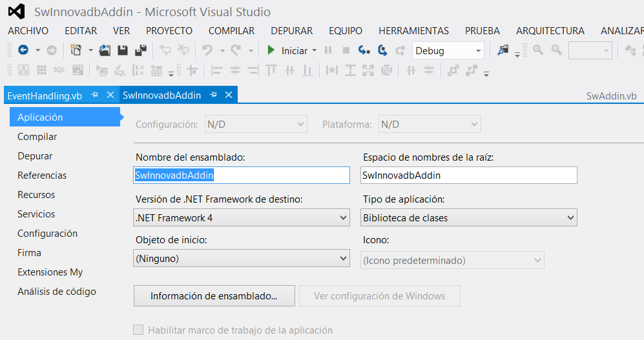Viewport: 644px width, 340px height.
Task: Open the Icono predeterminado dropdown
Action: pyautogui.click(x=452, y=260)
